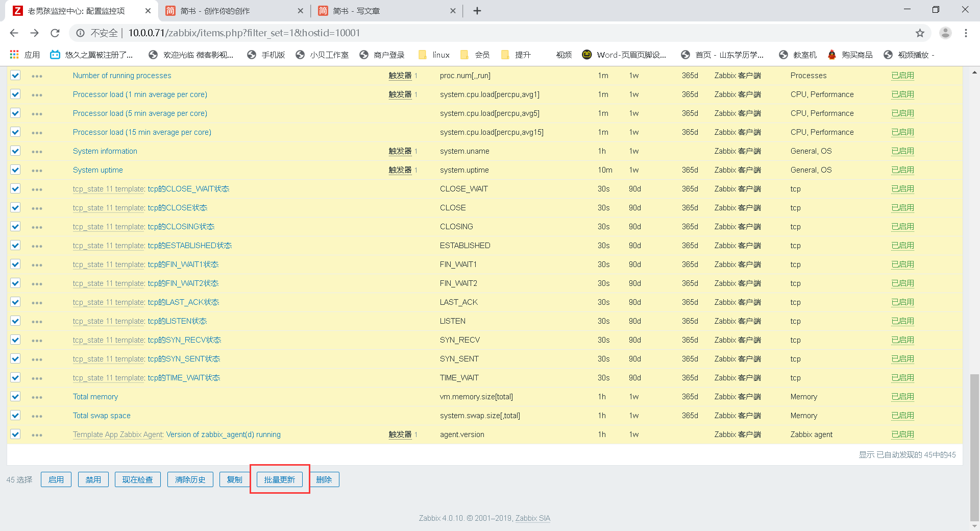Switch to the 简书 - 写文章 tab
This screenshot has height=531, width=980.
click(x=387, y=11)
